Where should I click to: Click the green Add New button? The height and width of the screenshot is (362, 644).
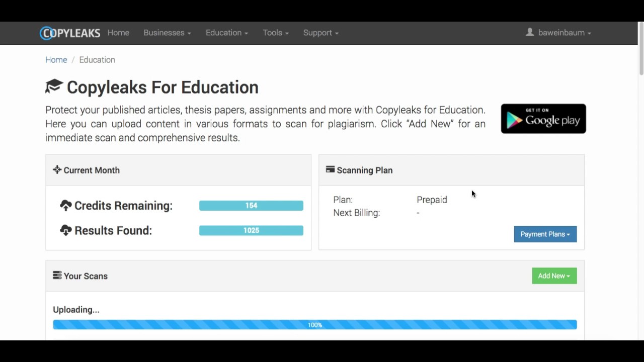point(554,276)
